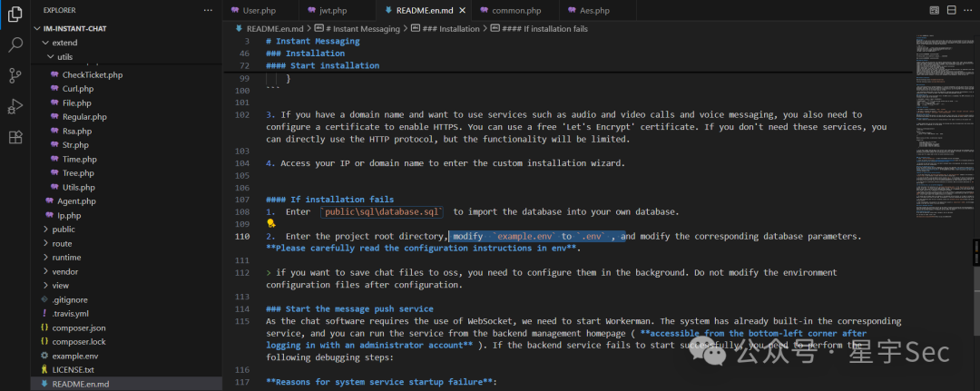Image resolution: width=980 pixels, height=391 pixels.
Task: Open composer.json in the explorer
Action: click(79, 327)
